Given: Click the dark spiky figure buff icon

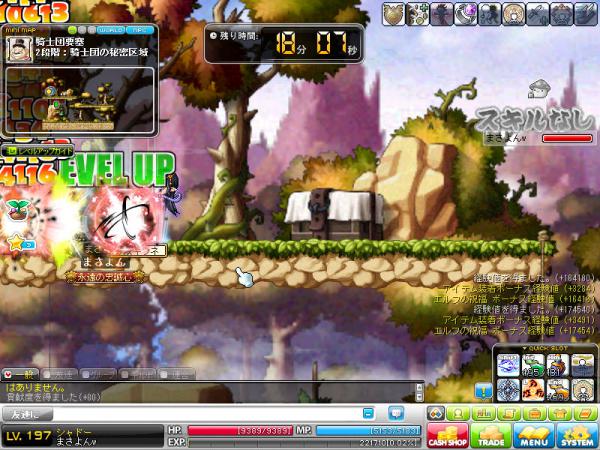Looking at the screenshot, I should [442, 15].
